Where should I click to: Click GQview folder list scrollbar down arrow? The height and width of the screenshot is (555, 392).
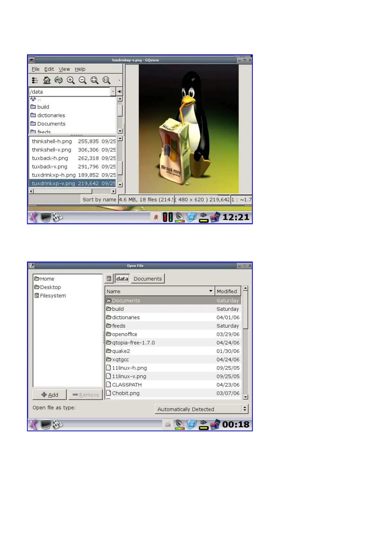(x=120, y=131)
